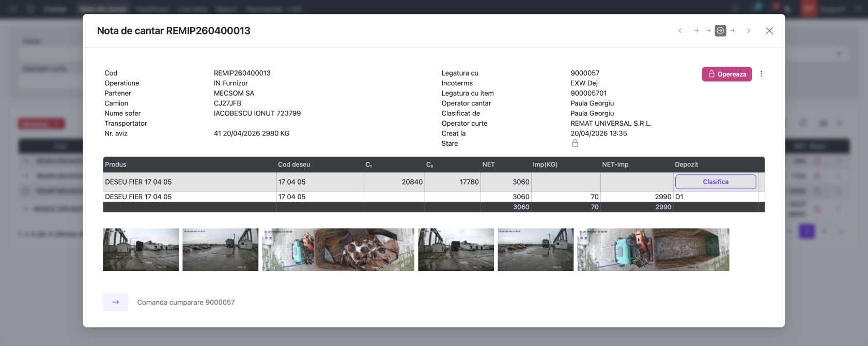Go to the previous weighing note chevron

[680, 31]
